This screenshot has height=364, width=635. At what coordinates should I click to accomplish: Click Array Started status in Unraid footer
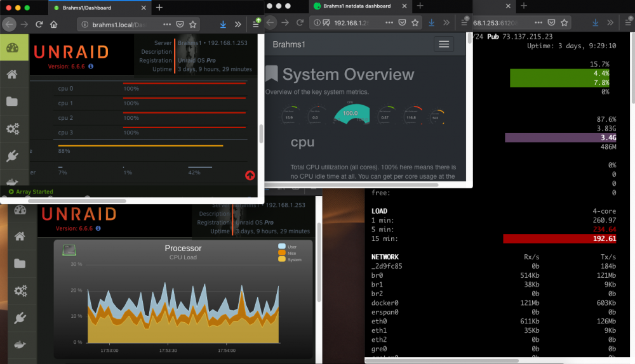[x=30, y=192]
